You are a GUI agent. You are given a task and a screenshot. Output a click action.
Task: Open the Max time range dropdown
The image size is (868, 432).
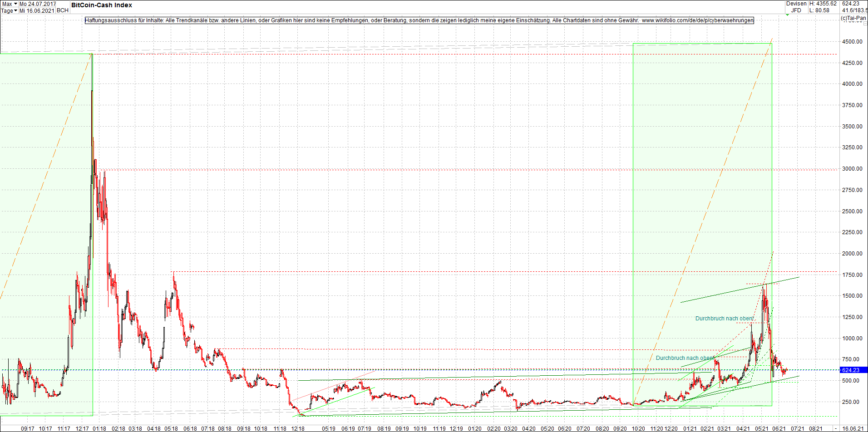click(10, 4)
